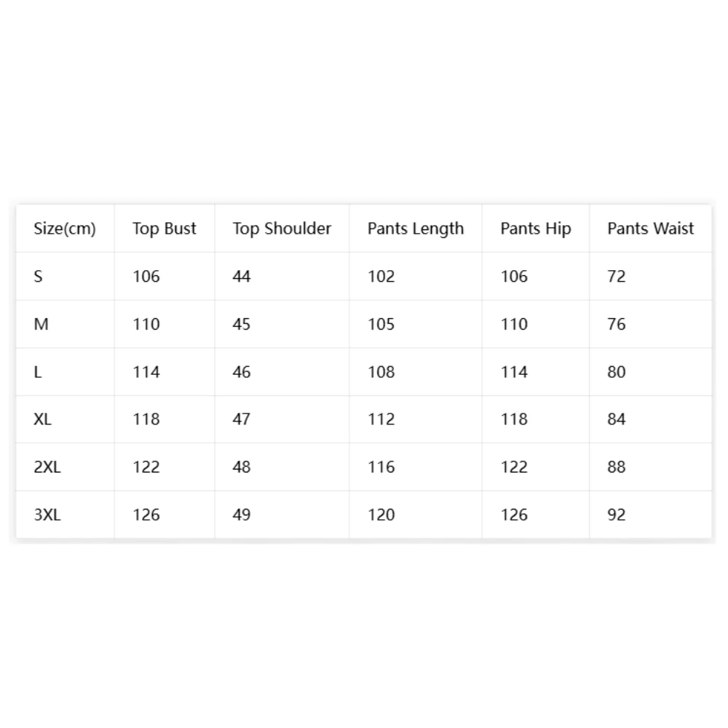
Task: Select Pants Length value 112
Action: point(381,419)
